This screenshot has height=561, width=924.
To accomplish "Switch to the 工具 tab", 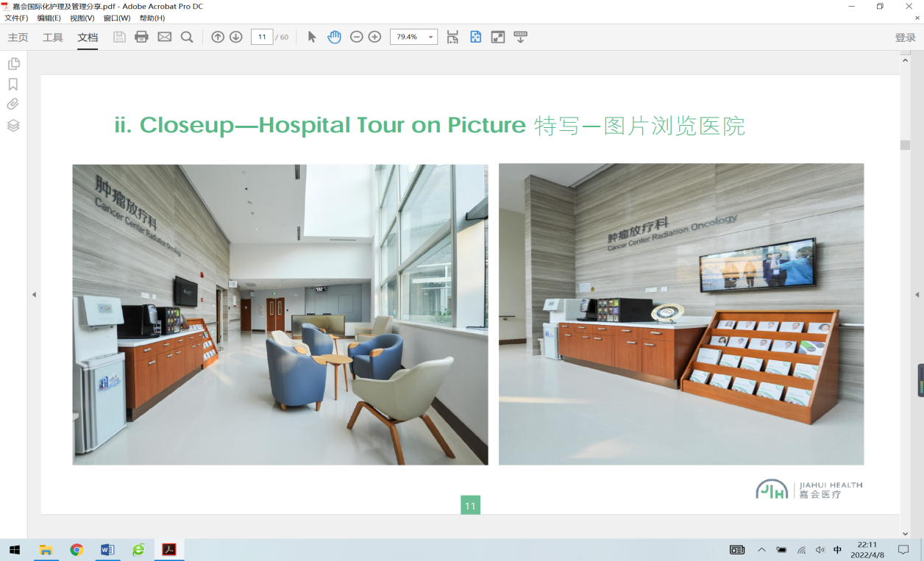I will pyautogui.click(x=53, y=37).
